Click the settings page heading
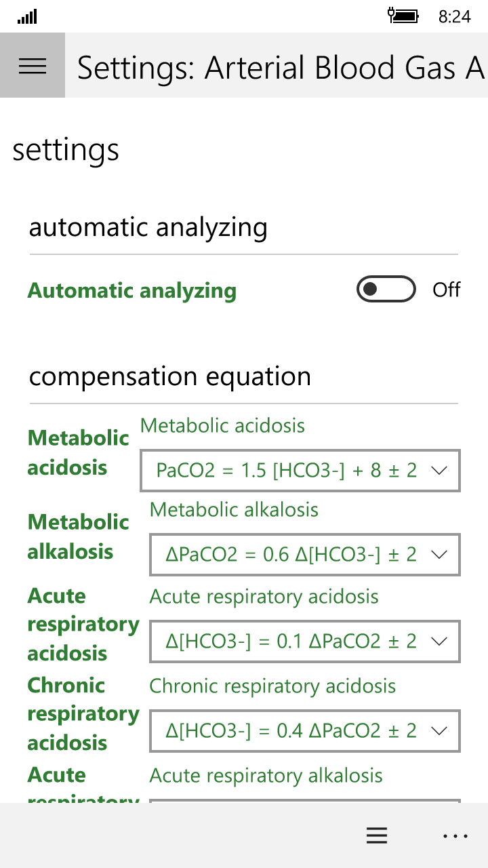The width and height of the screenshot is (488, 868). [65, 150]
